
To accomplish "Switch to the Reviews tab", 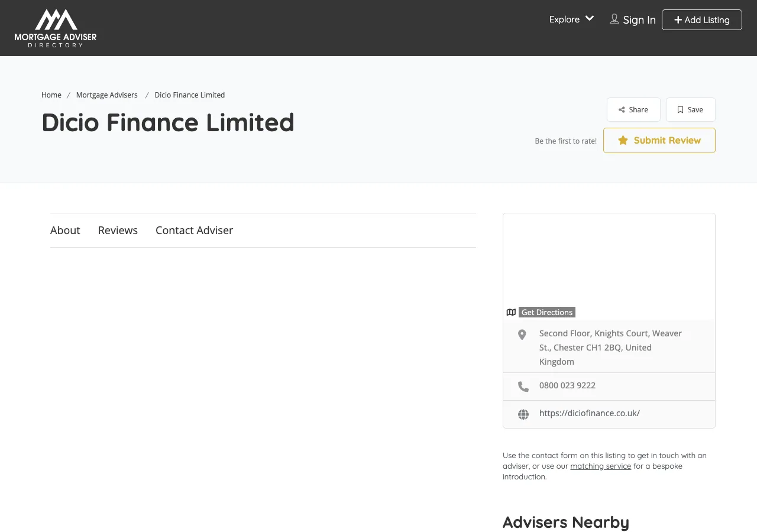I will [118, 231].
